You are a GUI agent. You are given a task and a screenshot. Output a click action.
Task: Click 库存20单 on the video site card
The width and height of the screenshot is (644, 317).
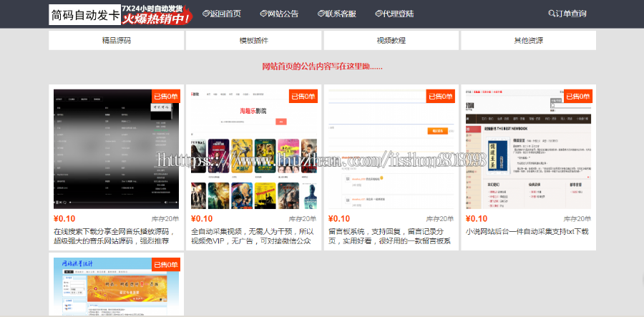(303, 219)
